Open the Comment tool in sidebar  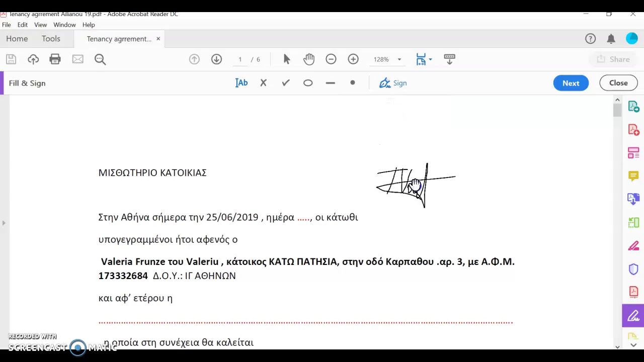coord(633,176)
